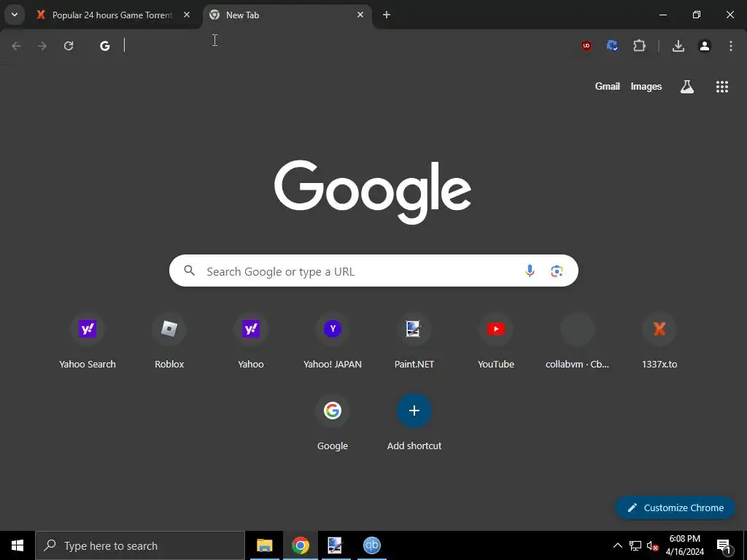Viewport: 747px width, 560px height.
Task: Reload the current page
Action: click(69, 46)
